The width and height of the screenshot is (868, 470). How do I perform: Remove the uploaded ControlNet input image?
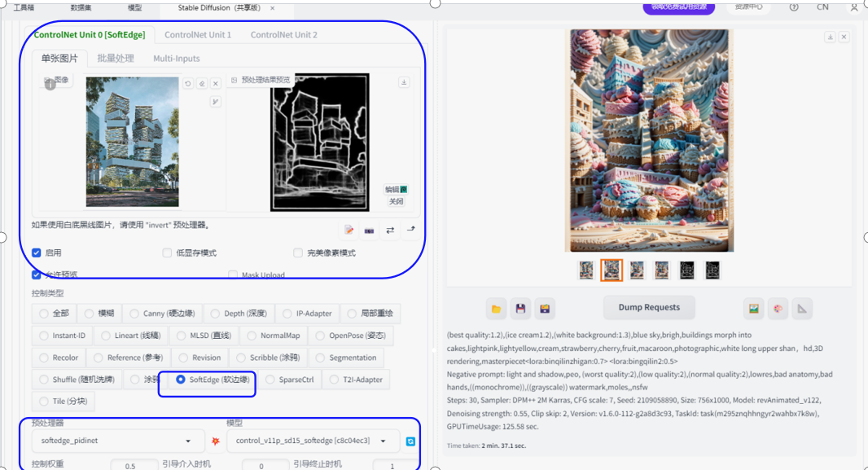pyautogui.click(x=216, y=84)
